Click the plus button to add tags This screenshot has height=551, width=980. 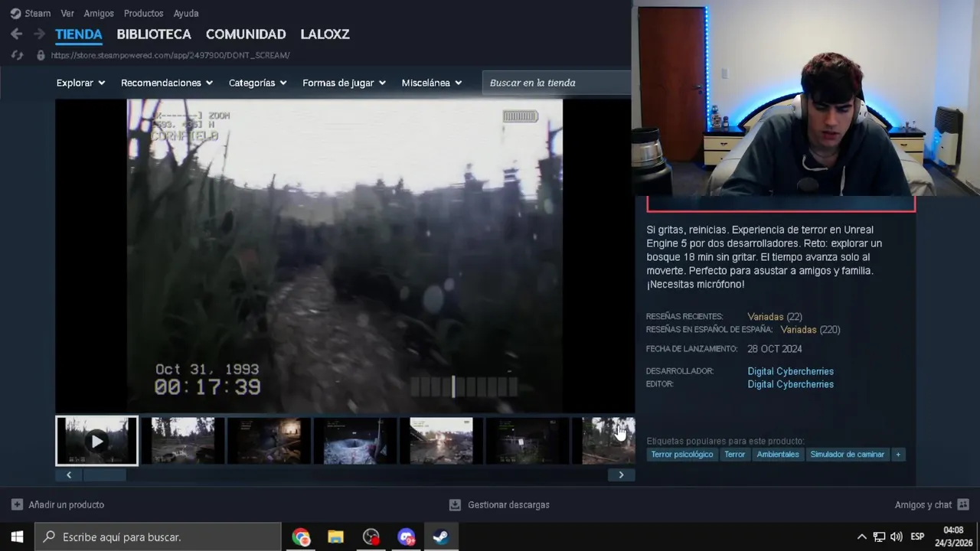(898, 455)
